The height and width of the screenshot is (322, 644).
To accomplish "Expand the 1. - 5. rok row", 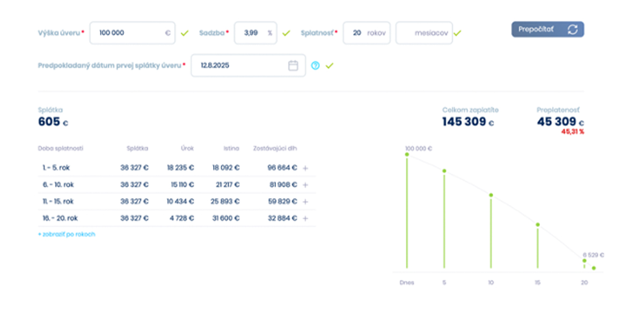I will (x=305, y=168).
